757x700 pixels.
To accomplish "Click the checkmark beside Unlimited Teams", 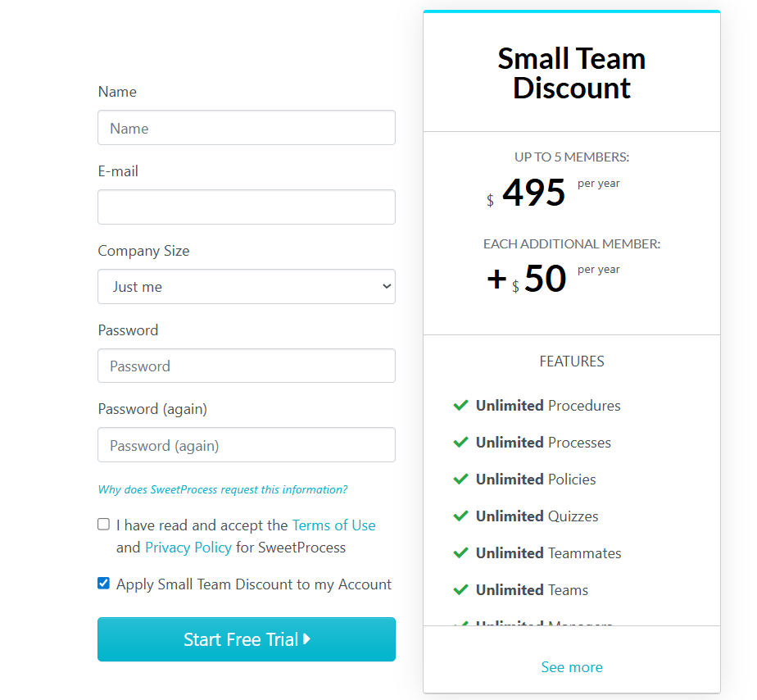I will [460, 589].
